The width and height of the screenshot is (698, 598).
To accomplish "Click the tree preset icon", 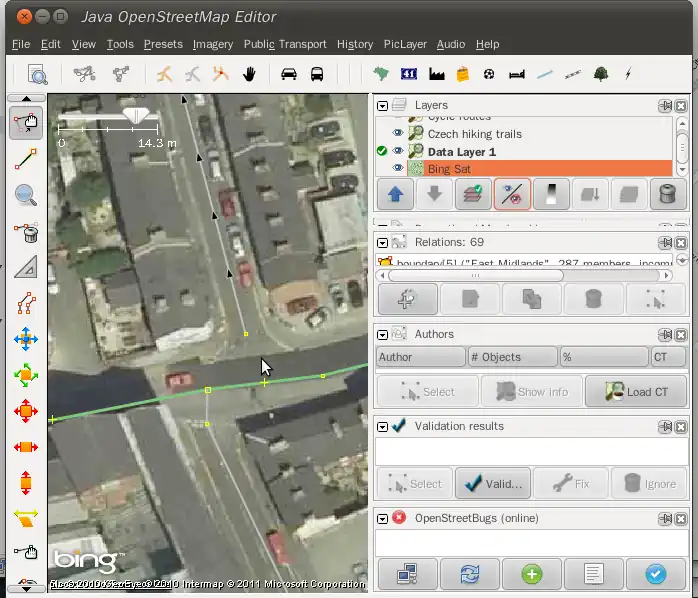I will [601, 74].
